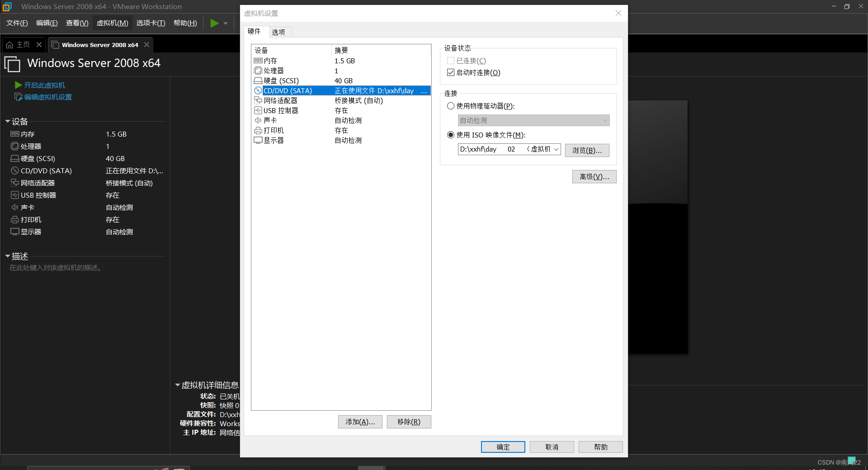
Task: Click the green play icon beside 开启此虚拟机
Action: (x=18, y=85)
